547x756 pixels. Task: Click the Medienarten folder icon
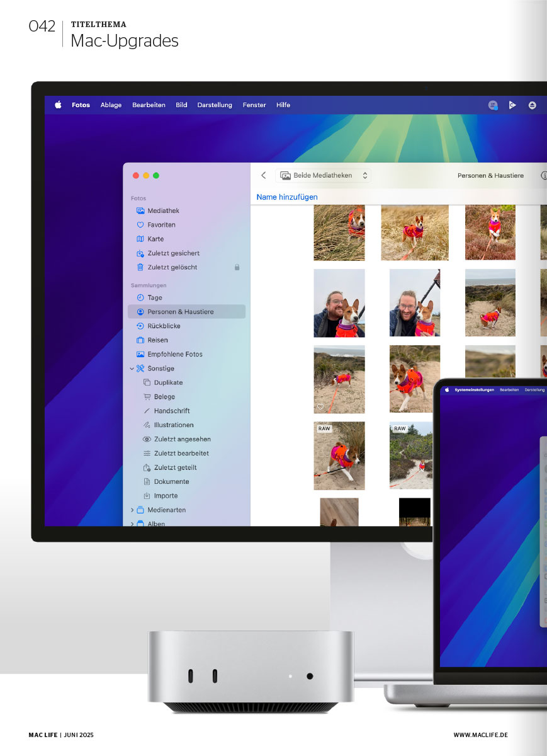(140, 510)
